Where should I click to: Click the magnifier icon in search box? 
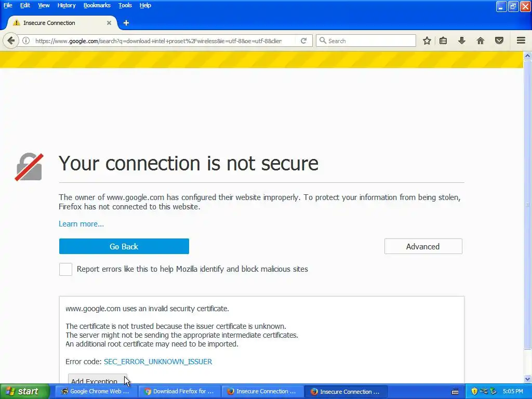323,41
